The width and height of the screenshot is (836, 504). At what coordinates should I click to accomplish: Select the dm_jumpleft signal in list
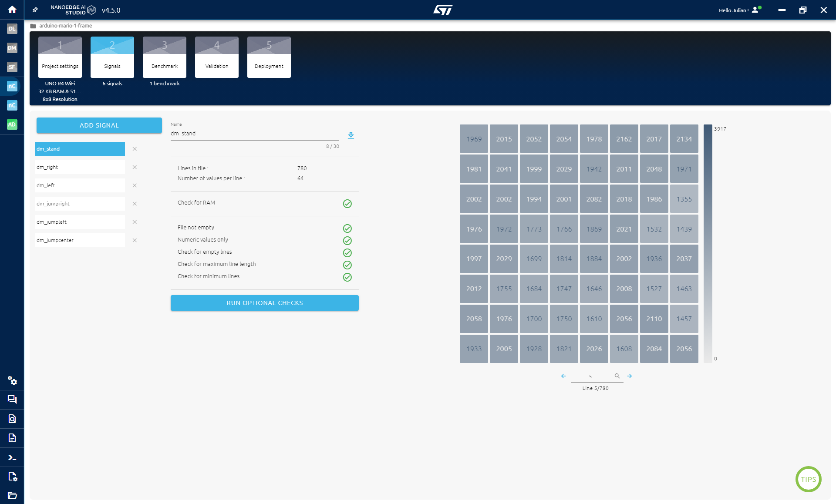(80, 222)
